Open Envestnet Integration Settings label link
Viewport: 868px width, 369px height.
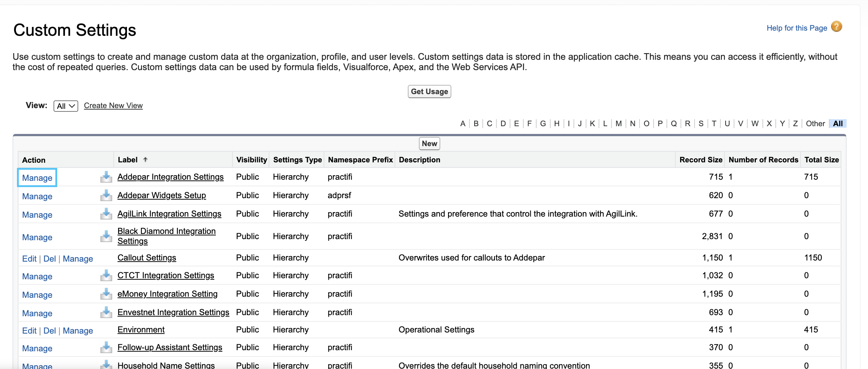pos(173,312)
